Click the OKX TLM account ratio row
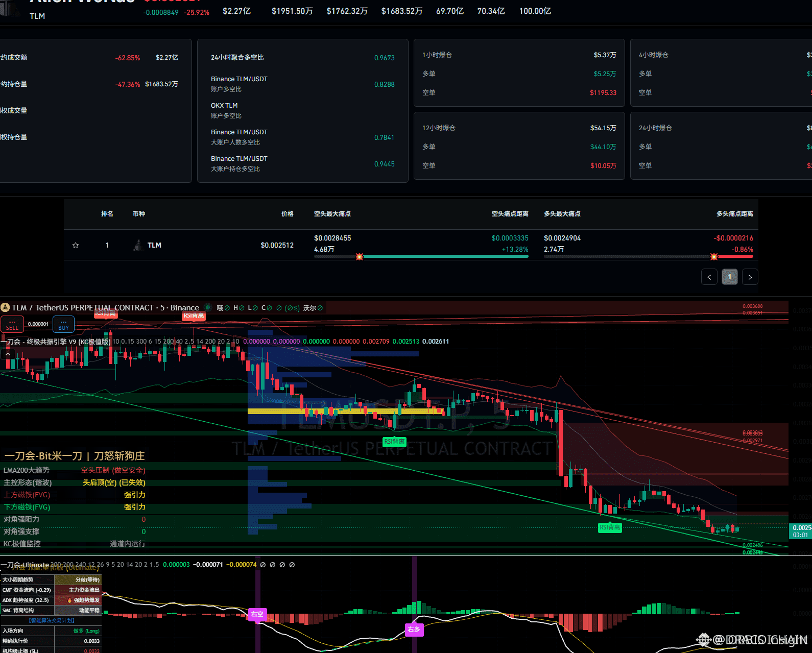 (303, 110)
